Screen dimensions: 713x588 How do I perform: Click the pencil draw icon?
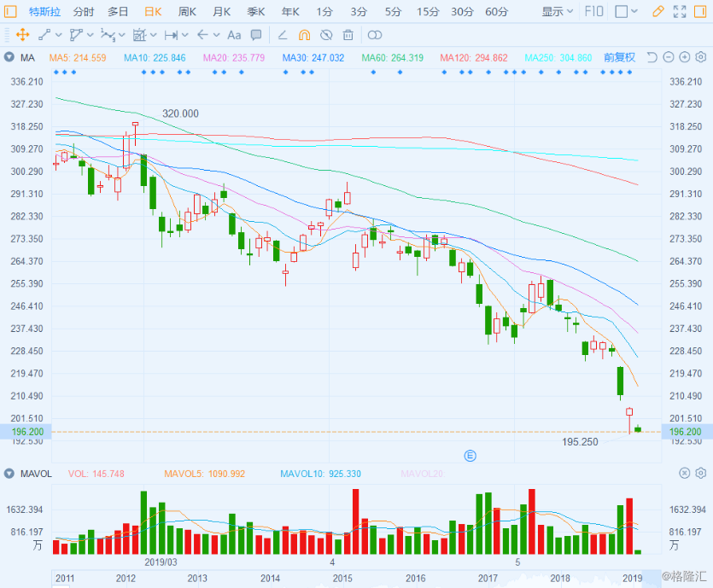(x=657, y=11)
